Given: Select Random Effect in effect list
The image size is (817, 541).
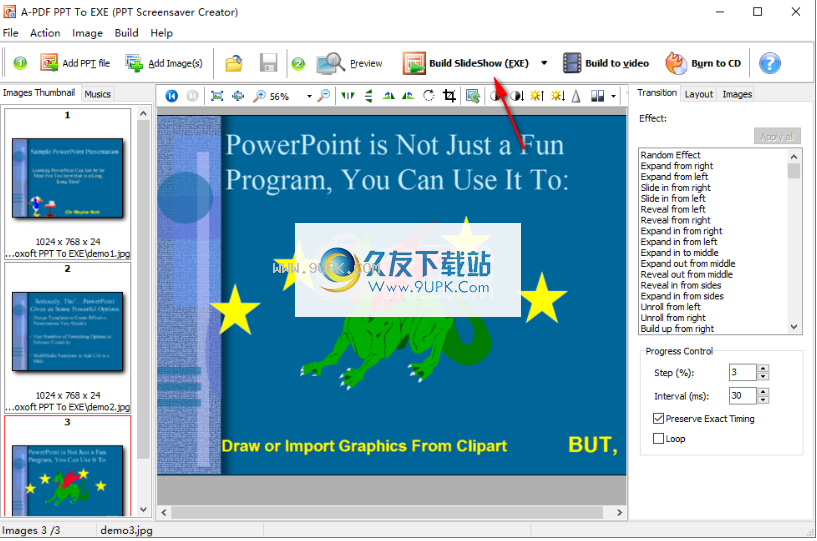Looking at the screenshot, I should [670, 155].
